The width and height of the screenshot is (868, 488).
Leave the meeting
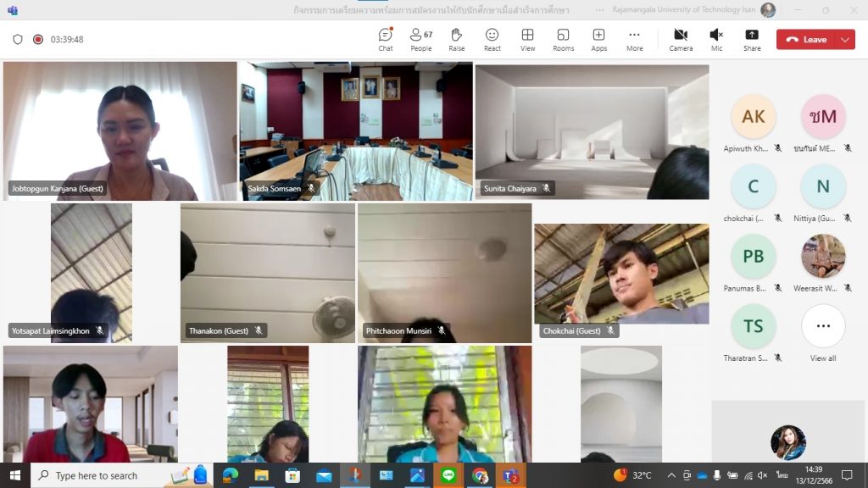click(x=806, y=39)
